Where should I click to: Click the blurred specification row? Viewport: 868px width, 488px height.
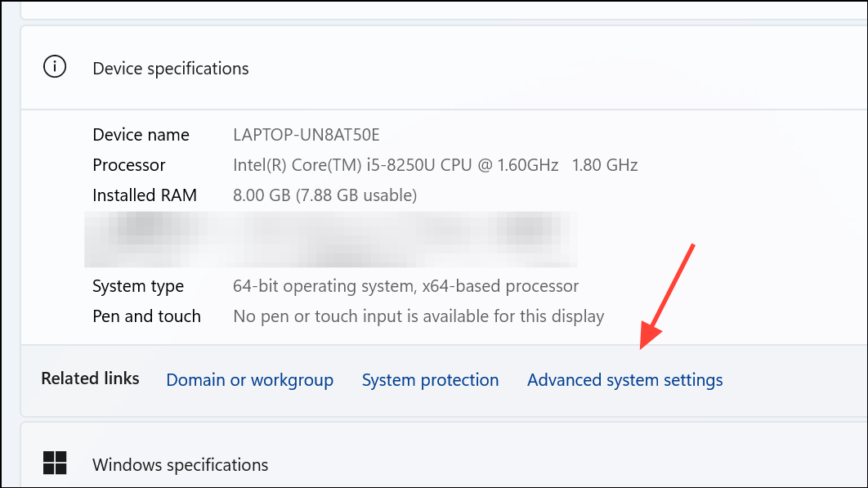pyautogui.click(x=331, y=240)
